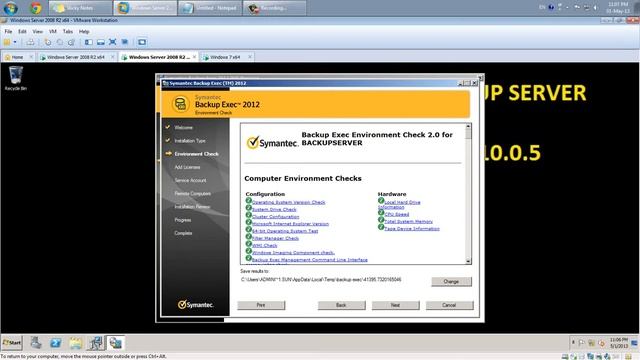The width and height of the screenshot is (640, 360).
Task: Click the console view toolbar icon
Action: click(142, 42)
